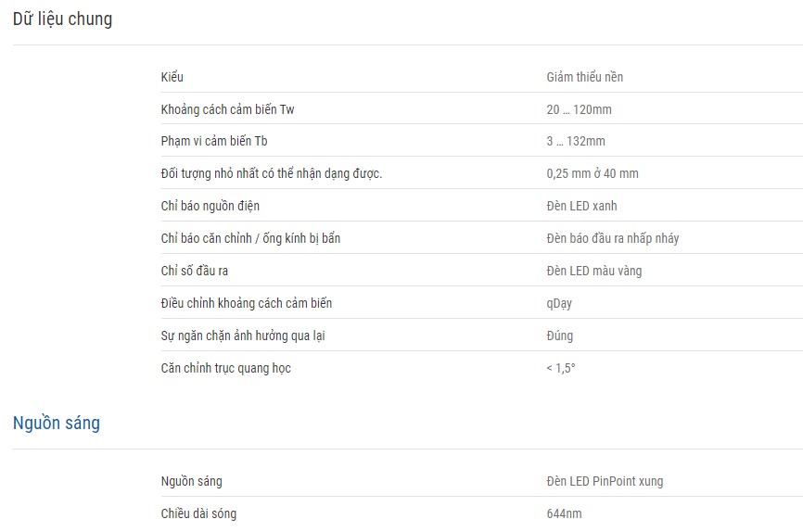Click the Giảm thiểu nền value
The height and width of the screenshot is (532, 803).
pyautogui.click(x=585, y=77)
